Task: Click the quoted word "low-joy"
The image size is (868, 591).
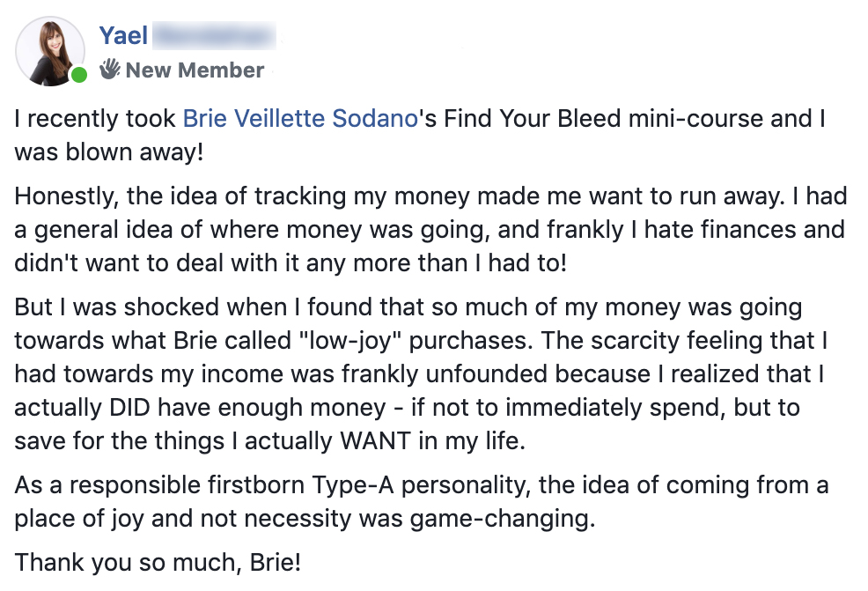Action: tap(349, 341)
